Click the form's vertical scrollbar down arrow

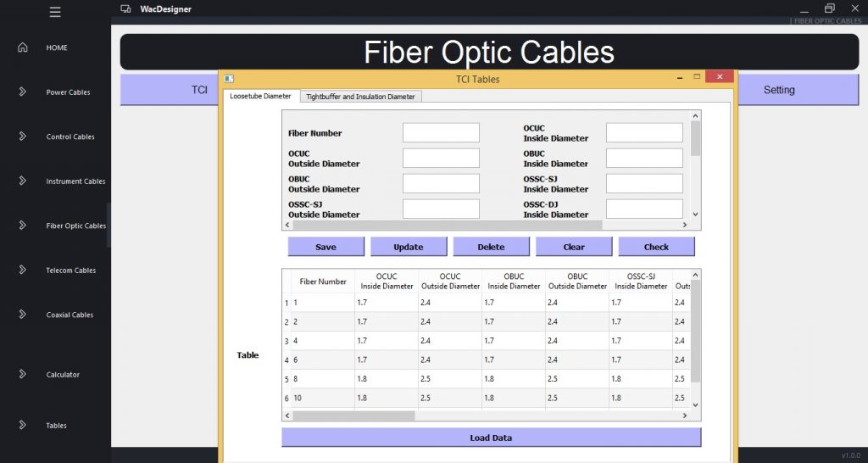tap(695, 215)
